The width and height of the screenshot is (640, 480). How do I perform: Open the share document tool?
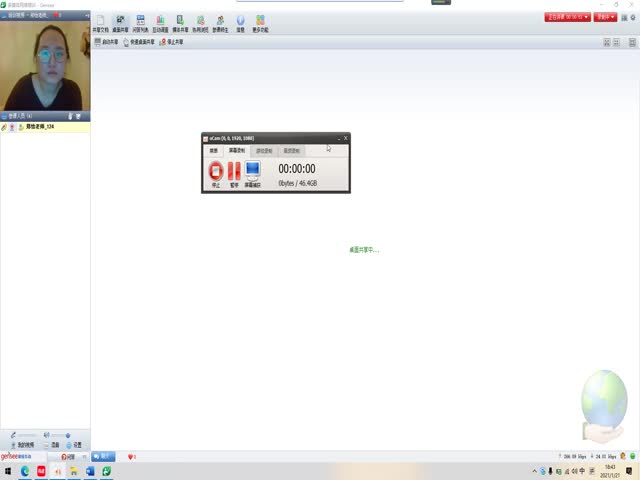[x=99, y=23]
